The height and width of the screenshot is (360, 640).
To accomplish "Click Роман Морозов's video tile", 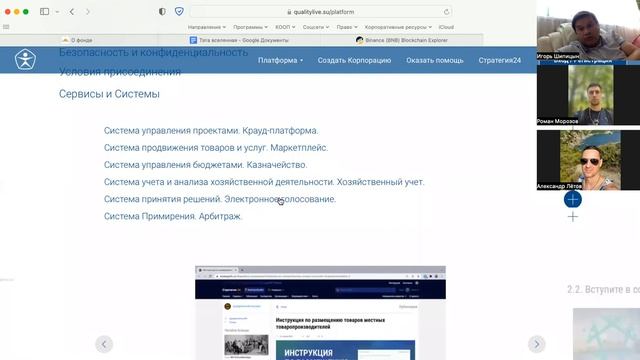I will tap(588, 95).
